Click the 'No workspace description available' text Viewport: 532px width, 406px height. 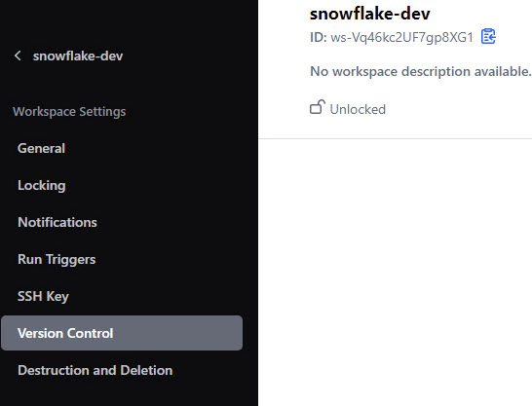420,71
